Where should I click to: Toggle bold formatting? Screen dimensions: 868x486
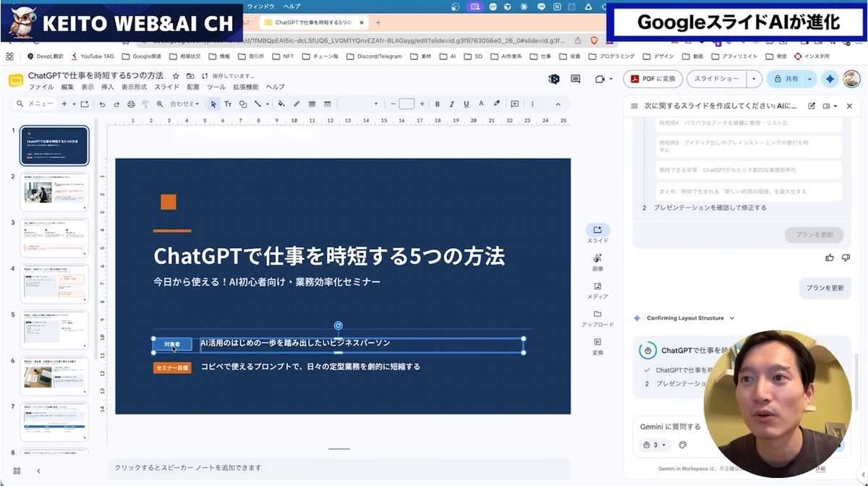coord(437,104)
